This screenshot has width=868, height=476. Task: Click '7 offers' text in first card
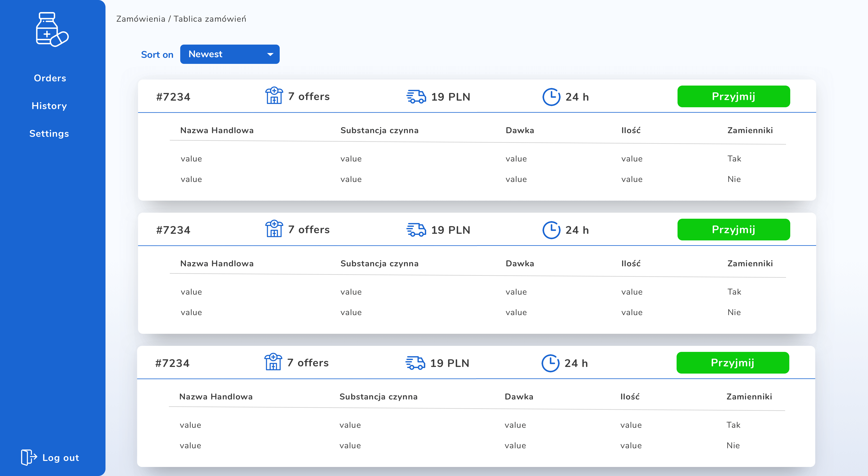pos(309,96)
